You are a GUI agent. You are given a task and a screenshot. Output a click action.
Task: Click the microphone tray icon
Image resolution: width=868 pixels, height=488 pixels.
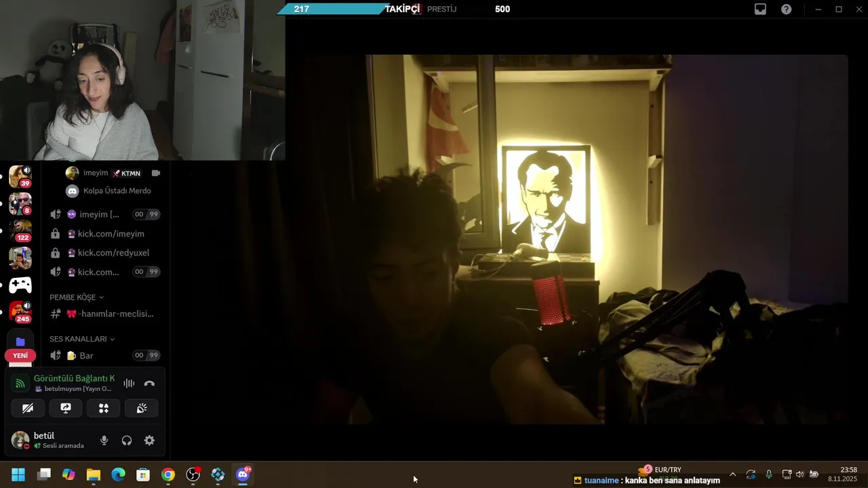click(x=768, y=474)
